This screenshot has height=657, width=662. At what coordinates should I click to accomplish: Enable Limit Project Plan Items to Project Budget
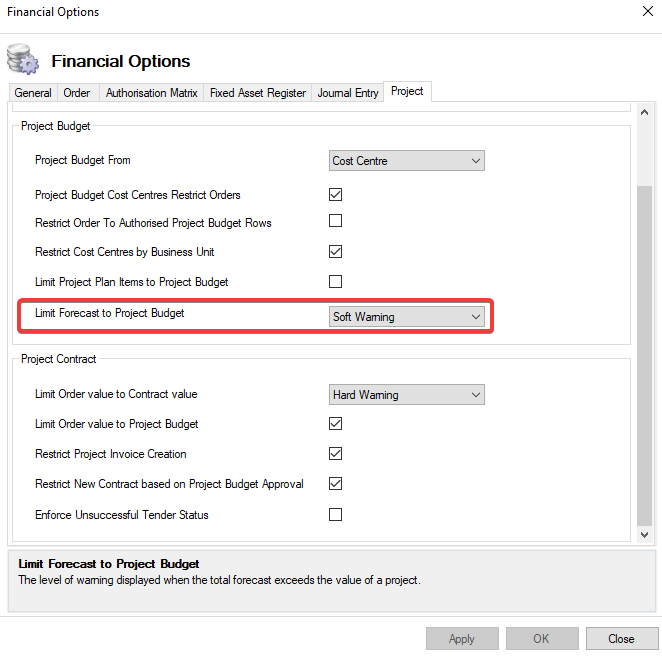336,281
